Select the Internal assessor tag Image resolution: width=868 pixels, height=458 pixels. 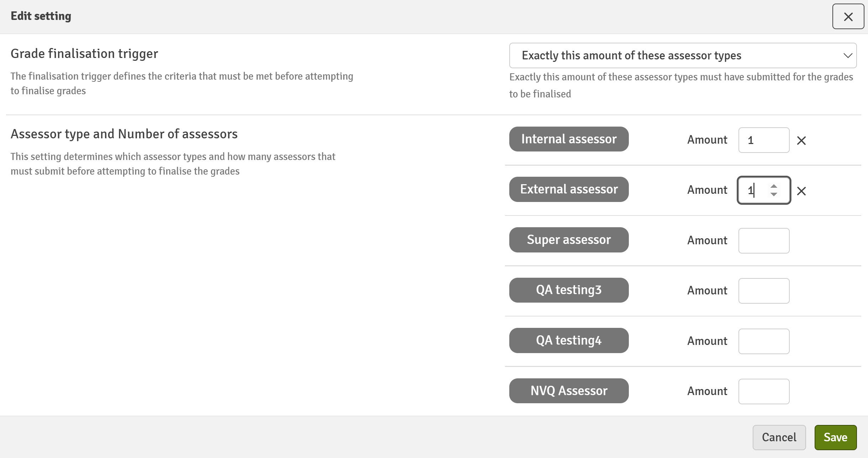[569, 139]
